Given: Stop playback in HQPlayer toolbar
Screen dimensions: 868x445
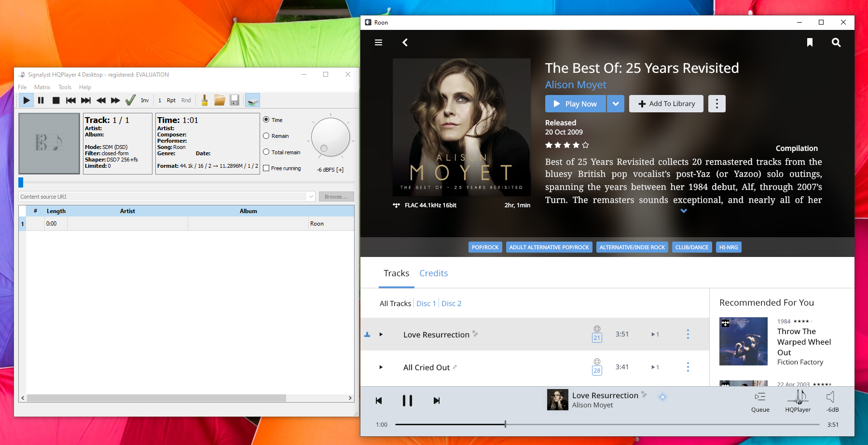Looking at the screenshot, I should tap(56, 100).
